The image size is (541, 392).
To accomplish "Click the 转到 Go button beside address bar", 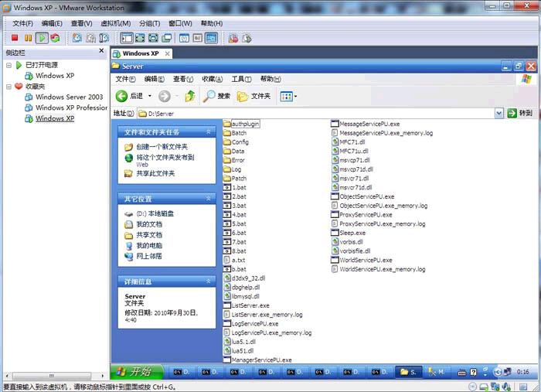I will (x=519, y=113).
